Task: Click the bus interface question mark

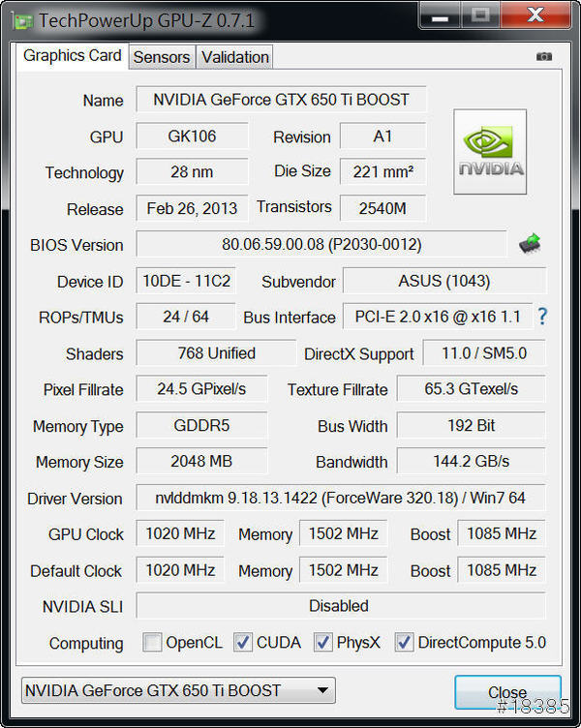Action: [x=542, y=317]
